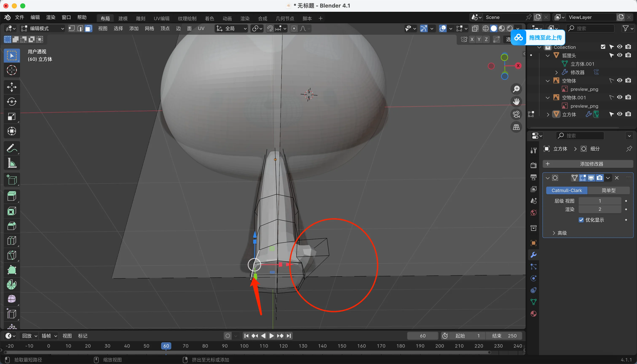
Task: Pick the Loop Cut tool
Action: (x=12, y=240)
